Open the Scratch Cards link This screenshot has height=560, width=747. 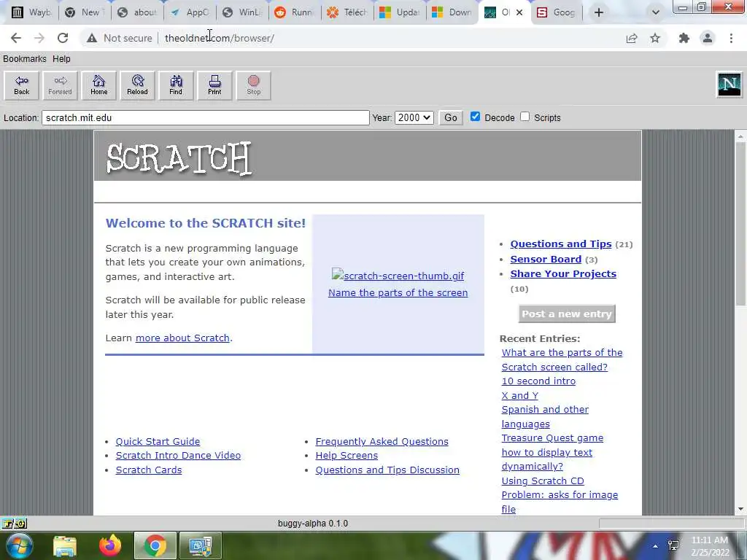point(149,470)
